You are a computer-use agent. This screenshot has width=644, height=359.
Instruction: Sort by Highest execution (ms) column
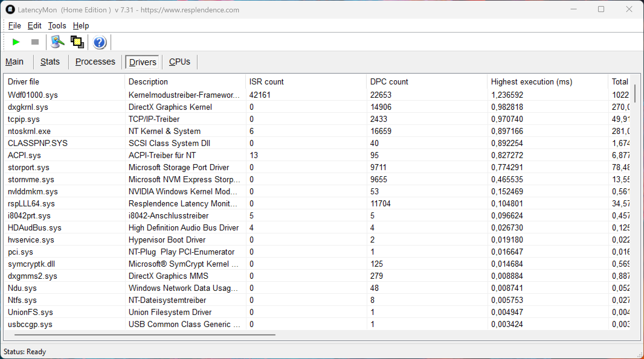coord(531,82)
